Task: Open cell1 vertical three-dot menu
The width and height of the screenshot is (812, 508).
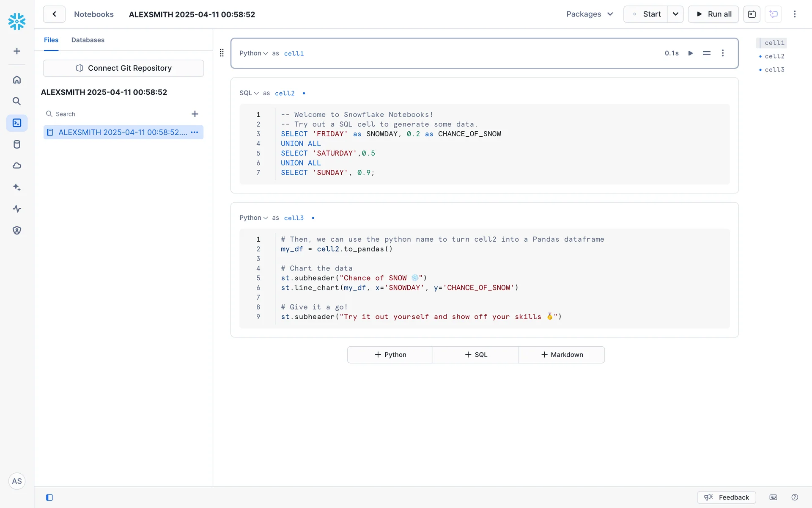Action: 723,53
